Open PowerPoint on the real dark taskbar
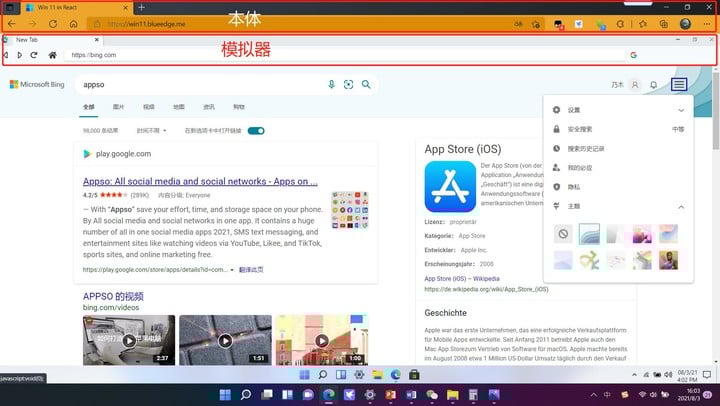 [390, 395]
